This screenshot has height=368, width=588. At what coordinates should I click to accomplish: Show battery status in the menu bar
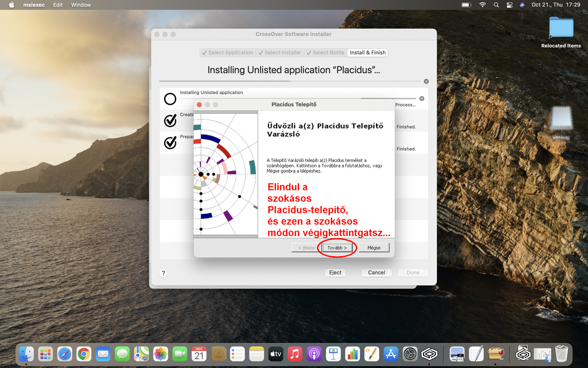click(x=466, y=5)
